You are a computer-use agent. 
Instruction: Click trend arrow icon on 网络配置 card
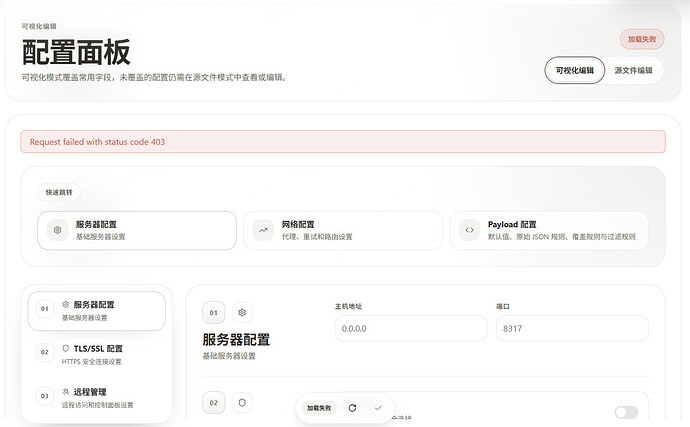(263, 230)
